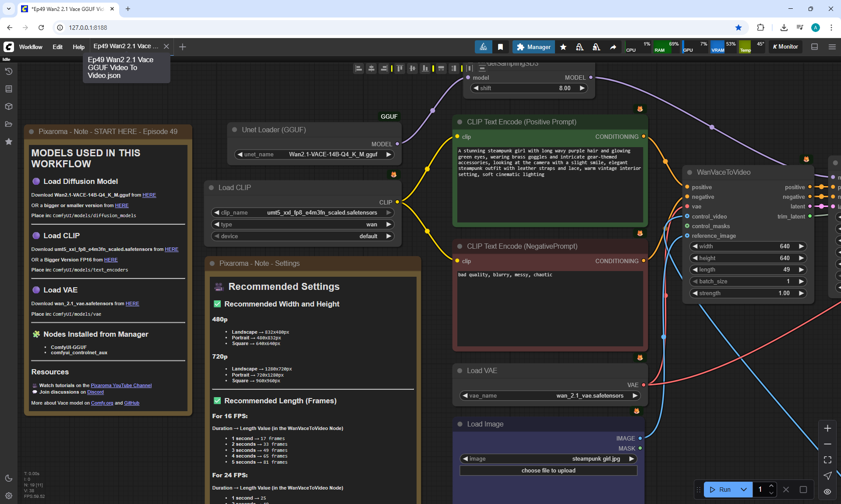
Task: Click the fit view icon in canvas controls
Action: click(x=827, y=460)
